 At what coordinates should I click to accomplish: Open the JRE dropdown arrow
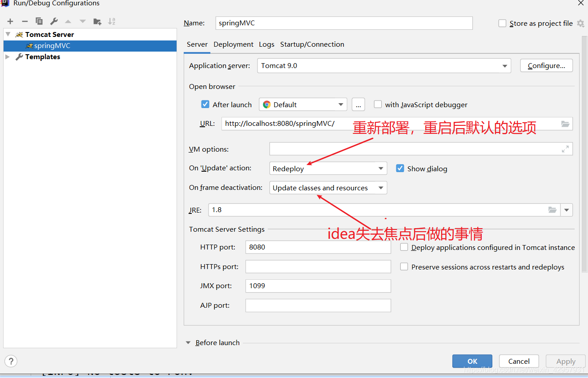pos(567,210)
